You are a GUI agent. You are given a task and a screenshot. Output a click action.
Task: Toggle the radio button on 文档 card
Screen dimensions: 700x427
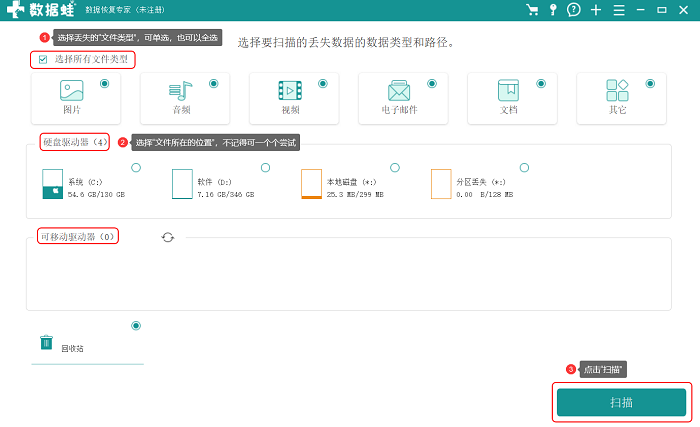(x=541, y=84)
